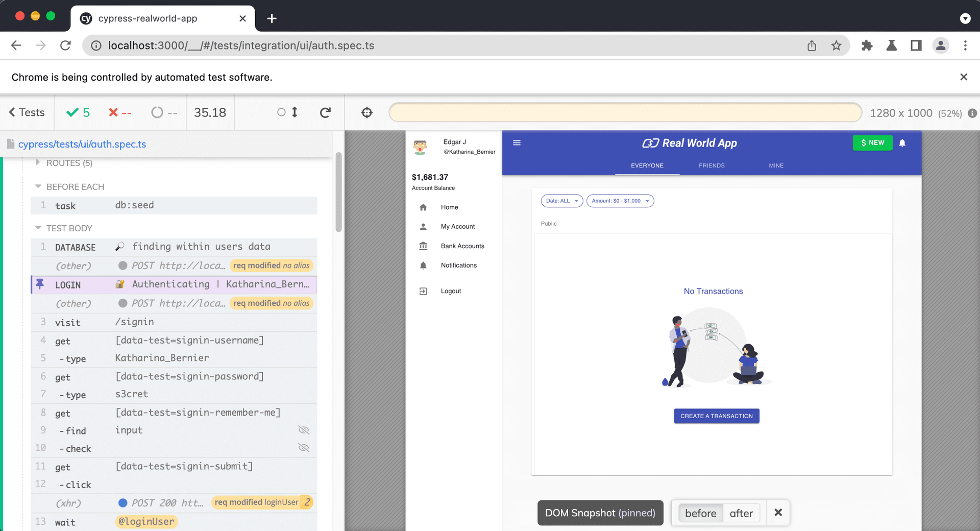
Task: Click the yellow URL field in the runner
Action: [625, 112]
